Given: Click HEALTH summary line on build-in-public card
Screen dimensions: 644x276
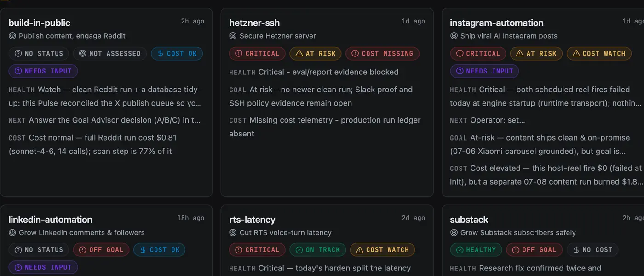Looking at the screenshot, I should [x=105, y=96].
